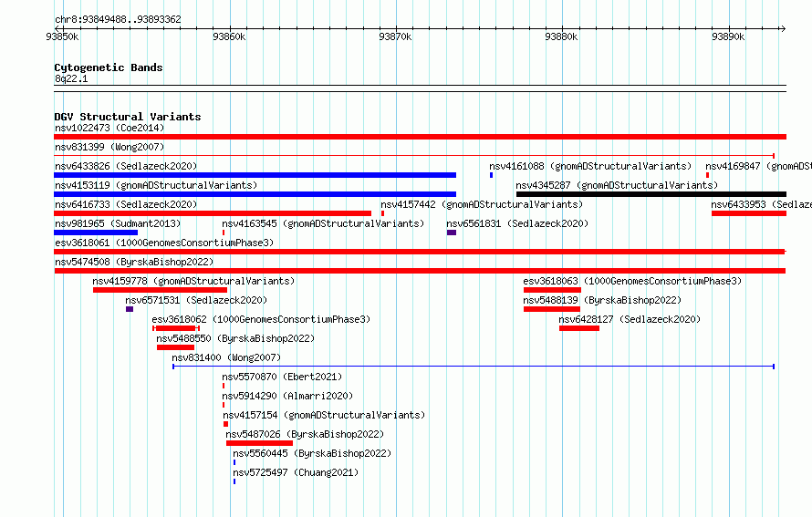Click nsv5474508 (ByrskaBishop2022) label
Viewport: 812px width, 517px height.
134,262
